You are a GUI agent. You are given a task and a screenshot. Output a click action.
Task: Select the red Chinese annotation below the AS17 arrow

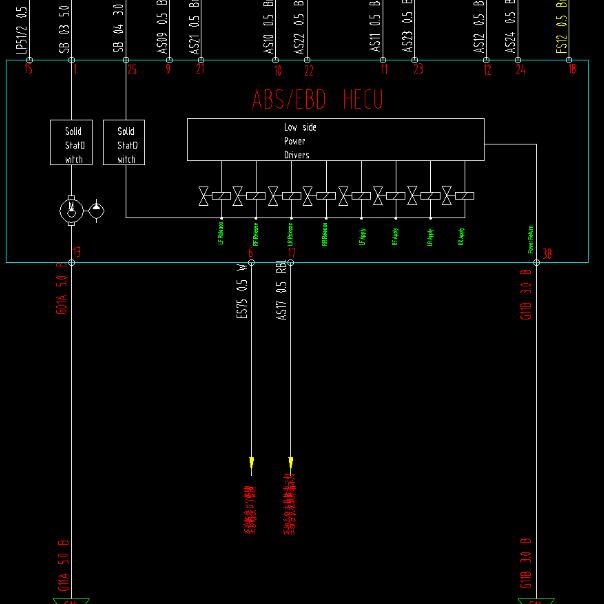click(290, 503)
